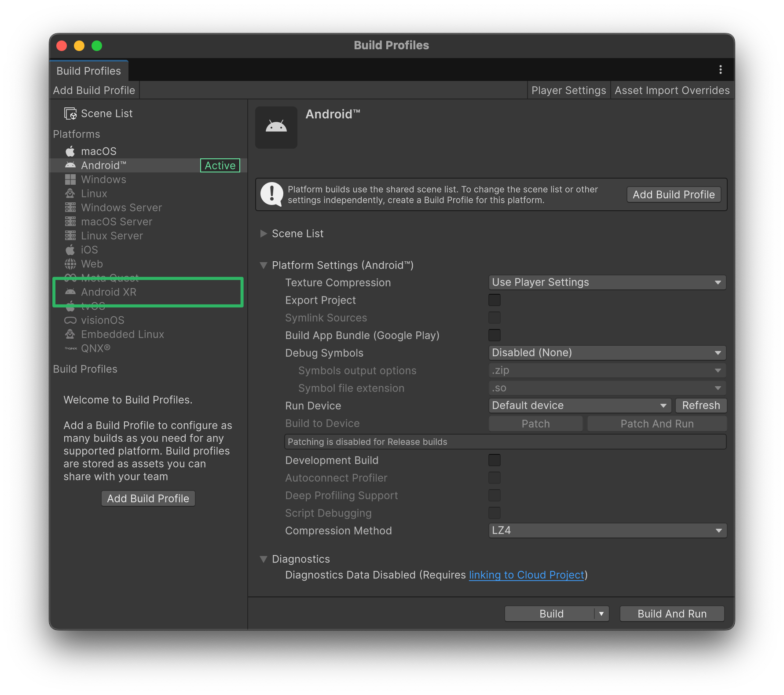Select the Embedded Linux platform row
Screen dimensions: 784x695
coord(149,334)
